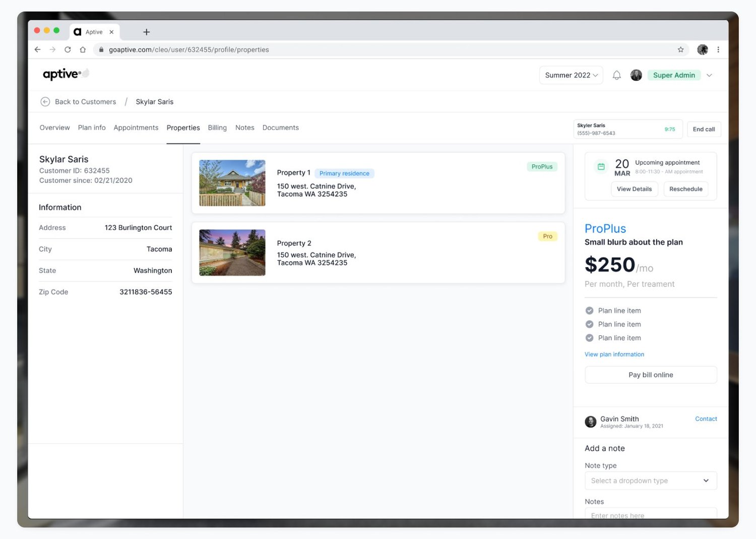
Task: Click Contact link for Gavin Smith
Action: click(706, 418)
